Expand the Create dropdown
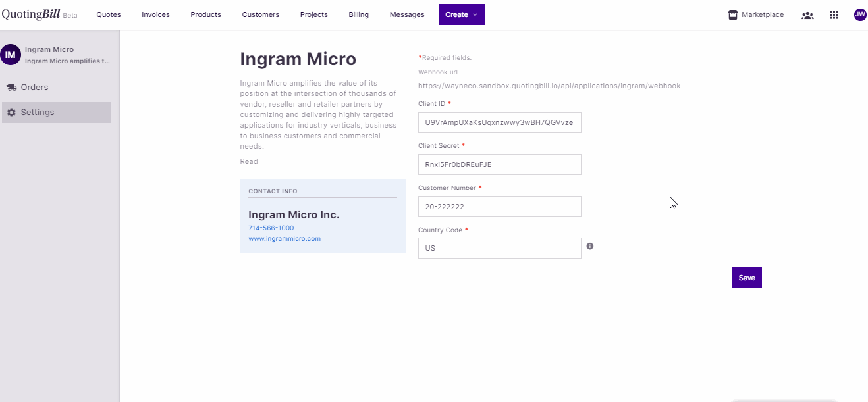This screenshot has width=868, height=402. (462, 14)
